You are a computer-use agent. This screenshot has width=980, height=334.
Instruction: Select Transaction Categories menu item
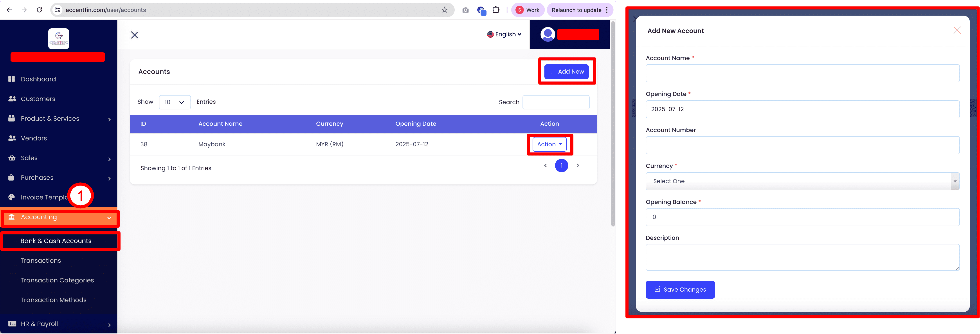57,280
